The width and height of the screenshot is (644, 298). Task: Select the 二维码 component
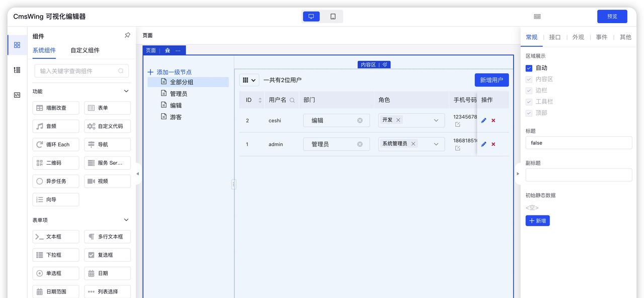pos(55,163)
